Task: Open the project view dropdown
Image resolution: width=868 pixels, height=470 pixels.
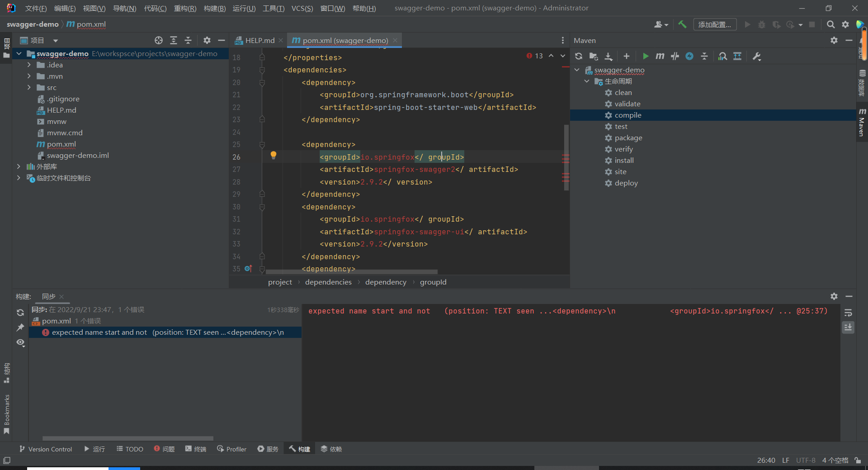Action: pyautogui.click(x=56, y=40)
